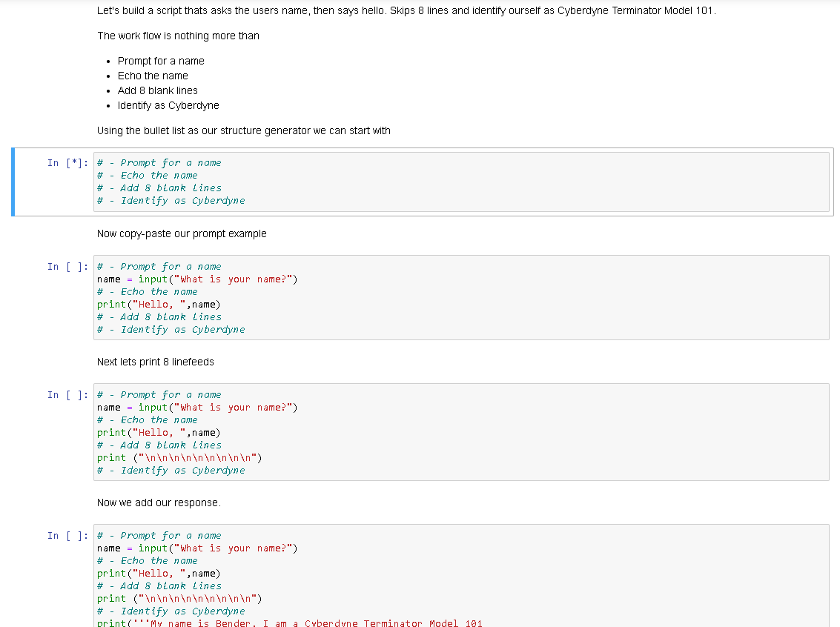Select the currently running cell marked In [*]
The height and width of the screenshot is (627, 840).
coord(297,182)
